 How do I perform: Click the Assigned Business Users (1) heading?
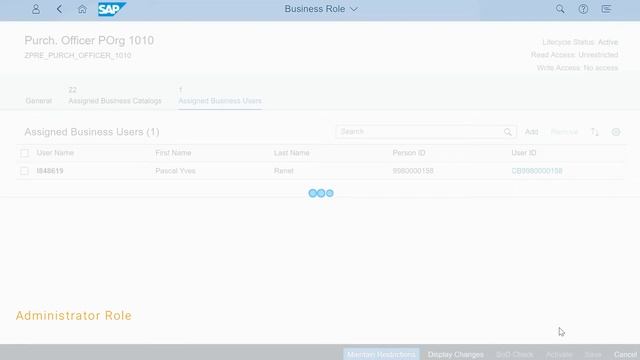[92, 132]
